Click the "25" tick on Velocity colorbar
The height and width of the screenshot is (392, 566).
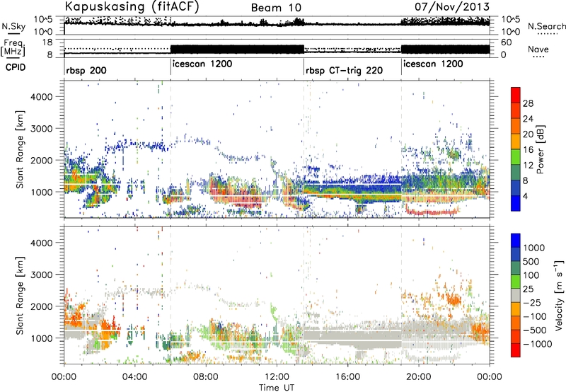(x=529, y=289)
